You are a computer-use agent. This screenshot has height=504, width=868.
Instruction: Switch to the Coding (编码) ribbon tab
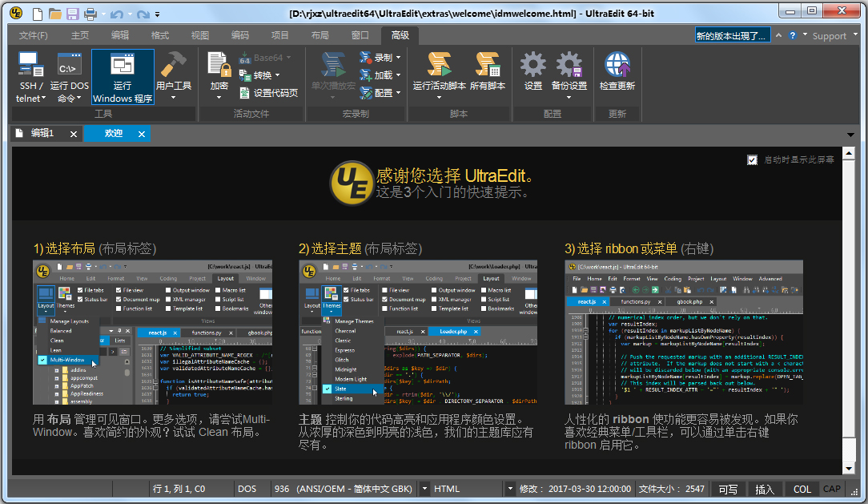tap(239, 35)
